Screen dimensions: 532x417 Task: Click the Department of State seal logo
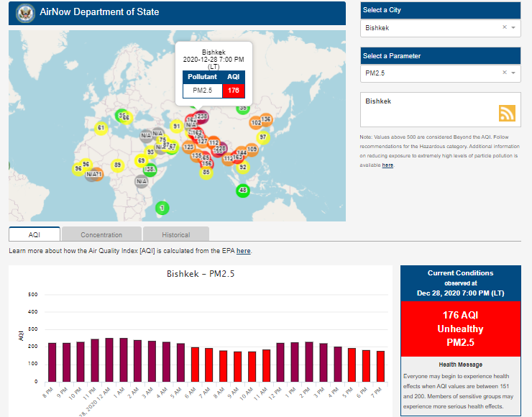pos(25,12)
